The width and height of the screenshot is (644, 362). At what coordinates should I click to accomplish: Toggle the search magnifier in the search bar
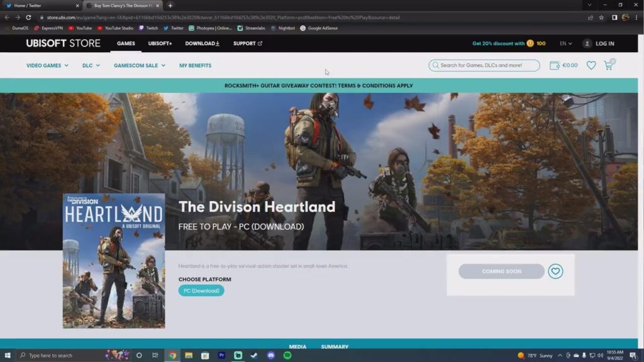[435, 65]
